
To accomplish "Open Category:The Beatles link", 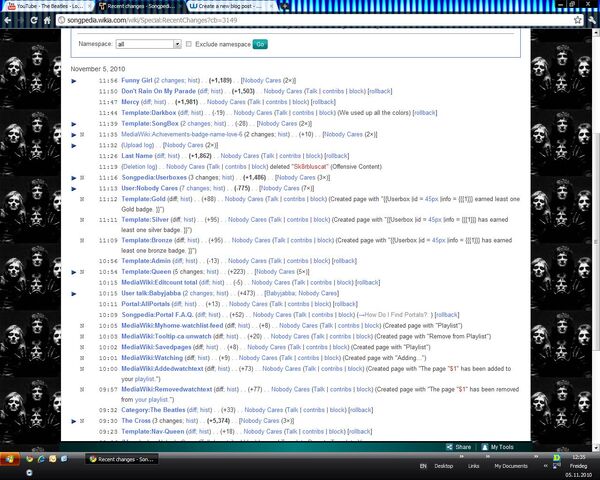I will 153,410.
